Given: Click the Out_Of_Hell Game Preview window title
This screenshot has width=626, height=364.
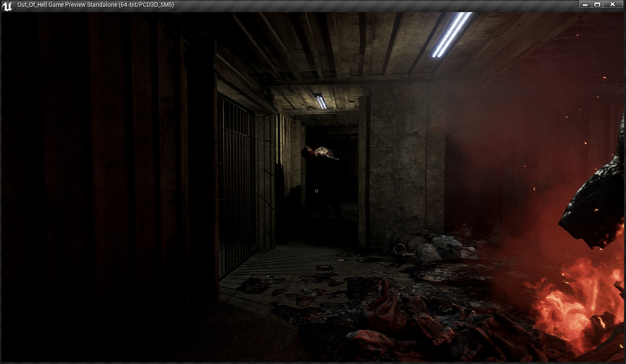Looking at the screenshot, I should (x=95, y=5).
